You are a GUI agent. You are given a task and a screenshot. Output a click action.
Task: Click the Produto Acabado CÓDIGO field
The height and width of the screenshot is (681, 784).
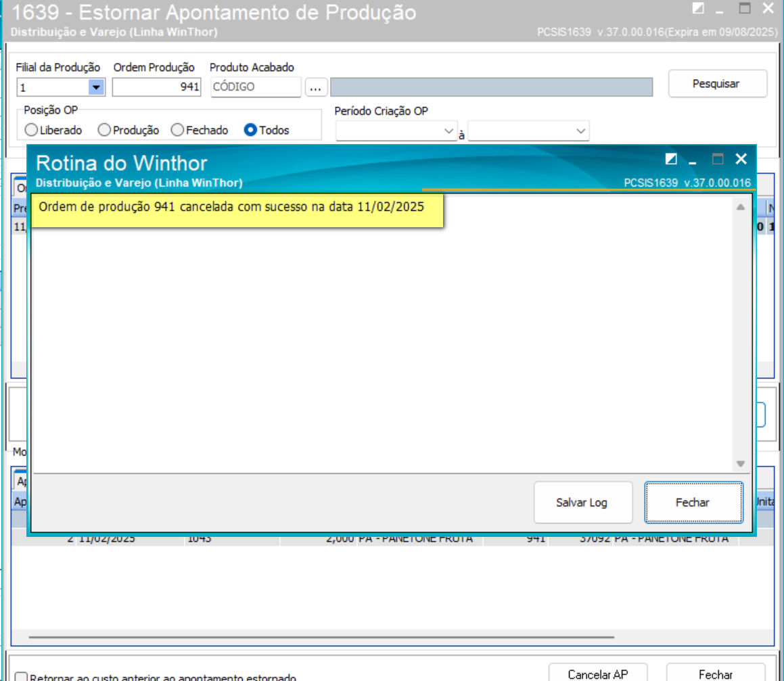pos(256,87)
